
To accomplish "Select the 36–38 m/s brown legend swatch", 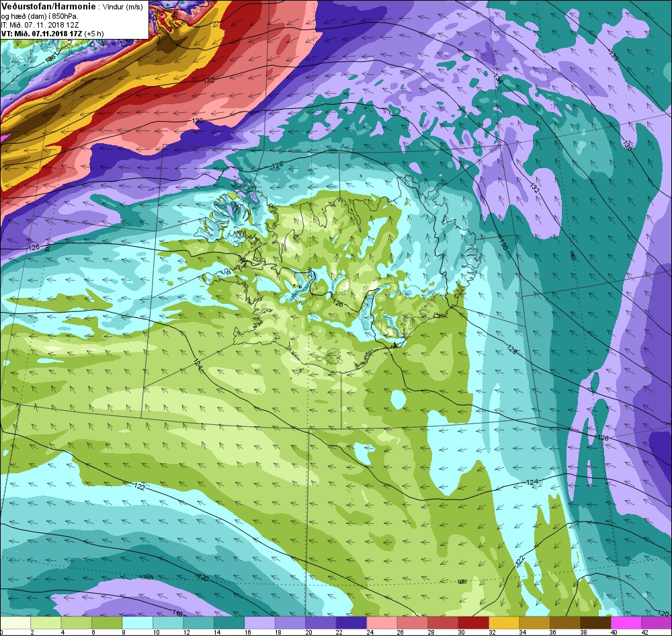I will pos(565,623).
